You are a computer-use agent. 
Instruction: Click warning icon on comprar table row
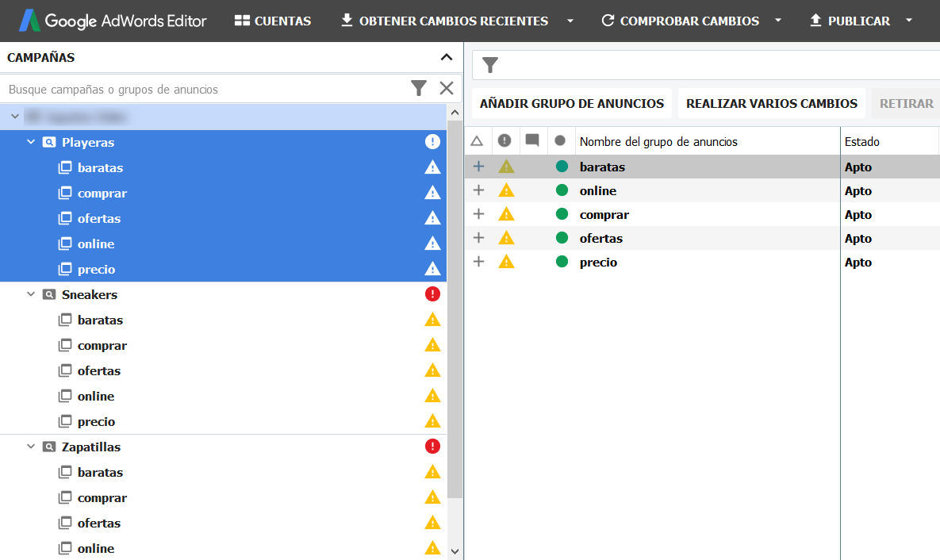coord(507,213)
